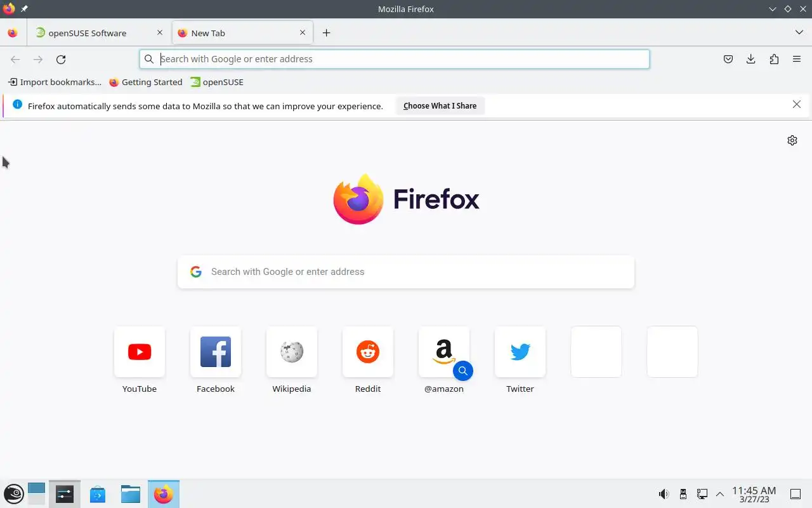Focus the center Google search box

click(x=406, y=272)
